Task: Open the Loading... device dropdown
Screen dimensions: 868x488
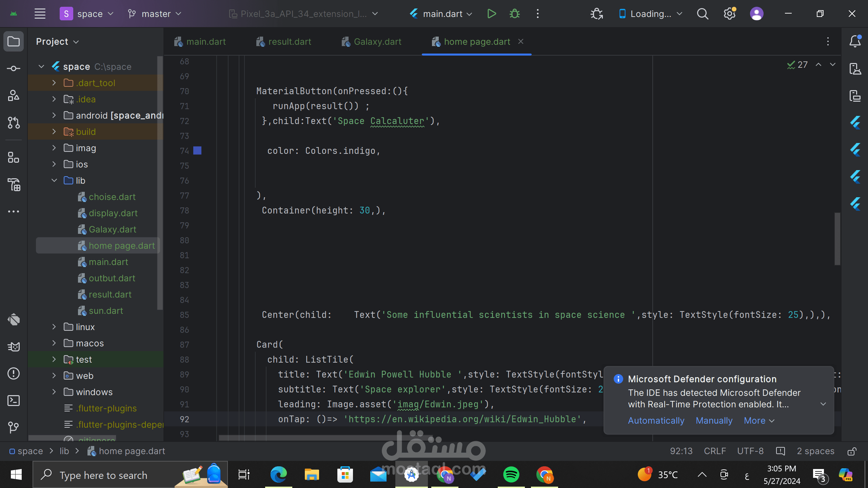Action: coord(650,14)
